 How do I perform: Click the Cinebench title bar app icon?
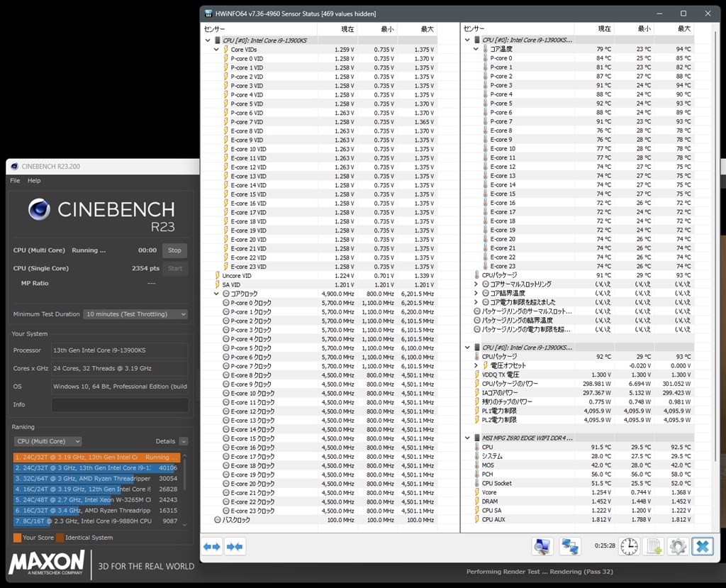point(15,167)
